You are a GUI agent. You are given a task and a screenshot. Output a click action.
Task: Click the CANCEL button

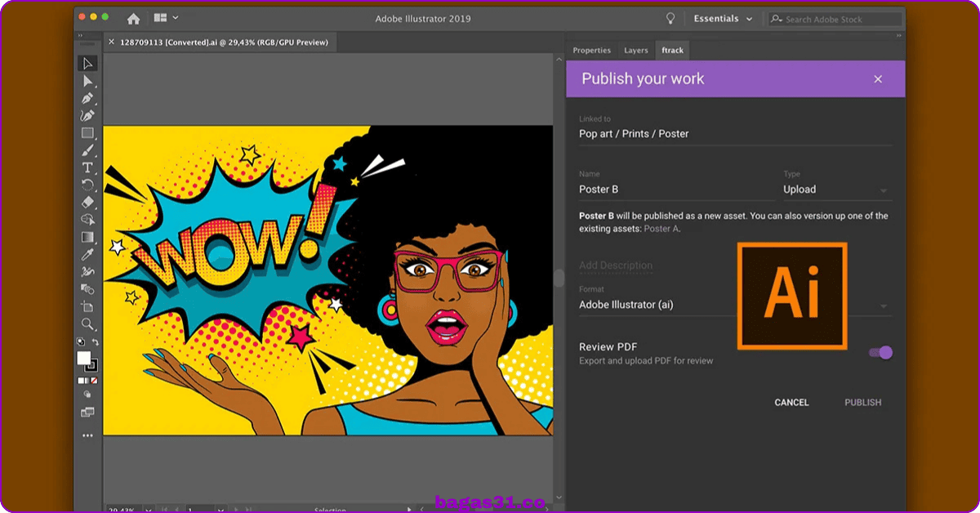pos(791,402)
